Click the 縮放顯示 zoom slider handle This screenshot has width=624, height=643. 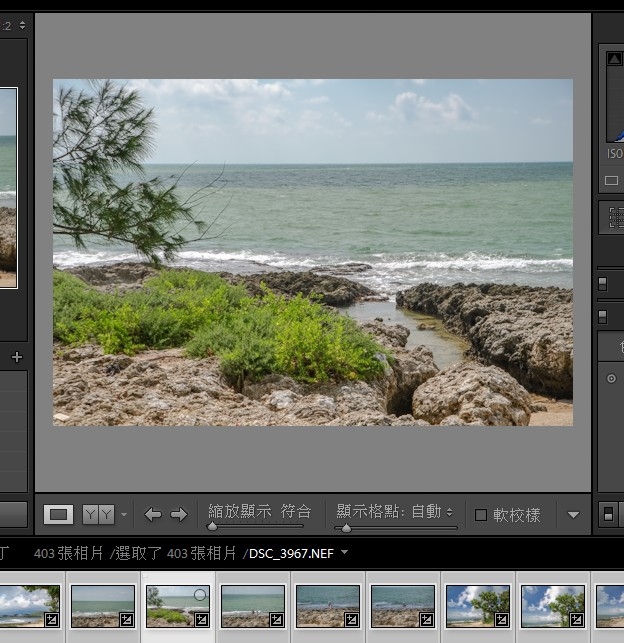(x=212, y=526)
